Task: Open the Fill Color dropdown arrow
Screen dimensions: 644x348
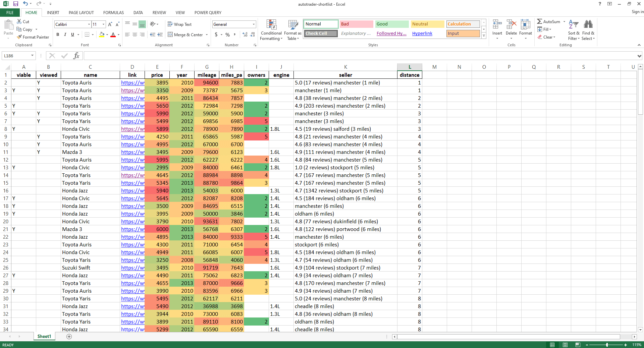Action: coord(107,35)
